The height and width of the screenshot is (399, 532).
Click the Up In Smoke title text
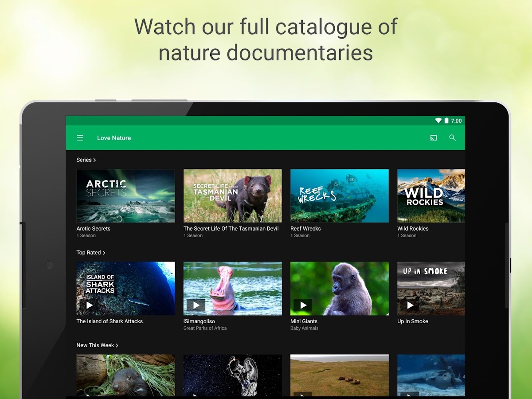tap(413, 321)
